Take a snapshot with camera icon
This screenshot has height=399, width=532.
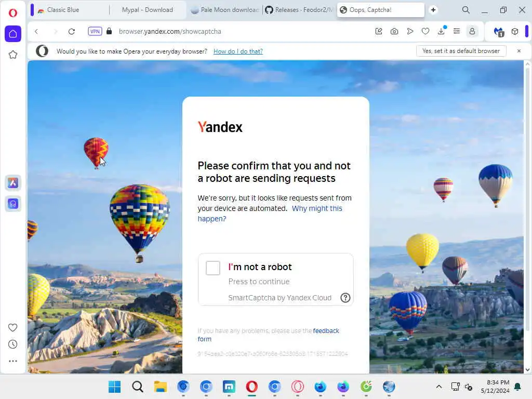[x=394, y=32]
